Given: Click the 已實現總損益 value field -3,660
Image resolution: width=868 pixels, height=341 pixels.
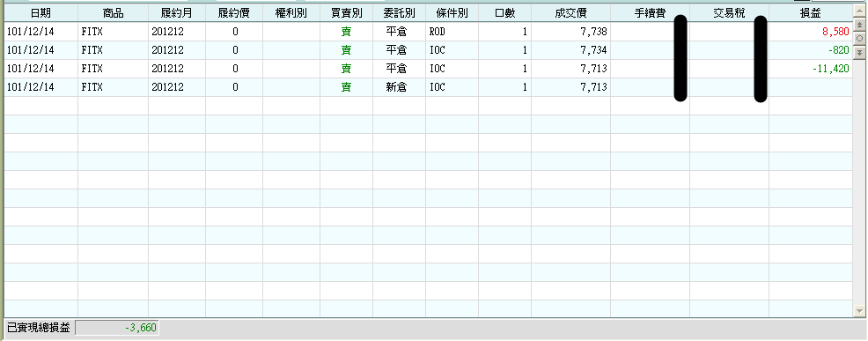Looking at the screenshot, I should 116,328.
